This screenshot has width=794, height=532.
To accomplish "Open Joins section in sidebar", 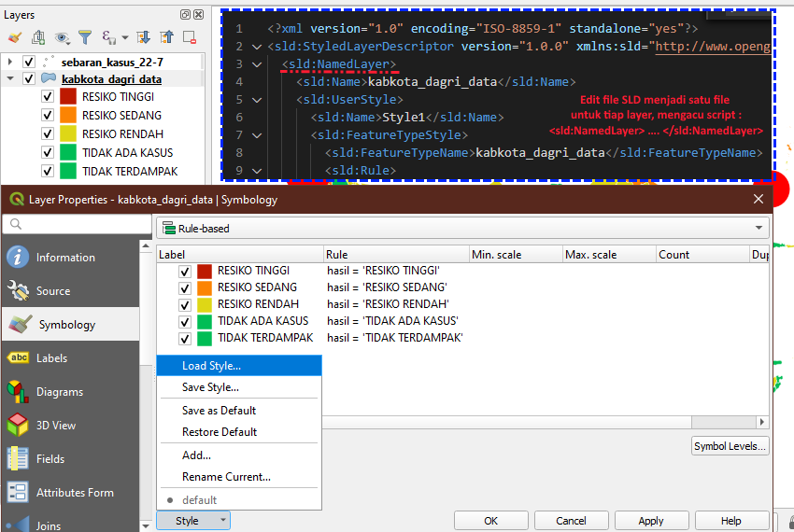I will (70, 525).
